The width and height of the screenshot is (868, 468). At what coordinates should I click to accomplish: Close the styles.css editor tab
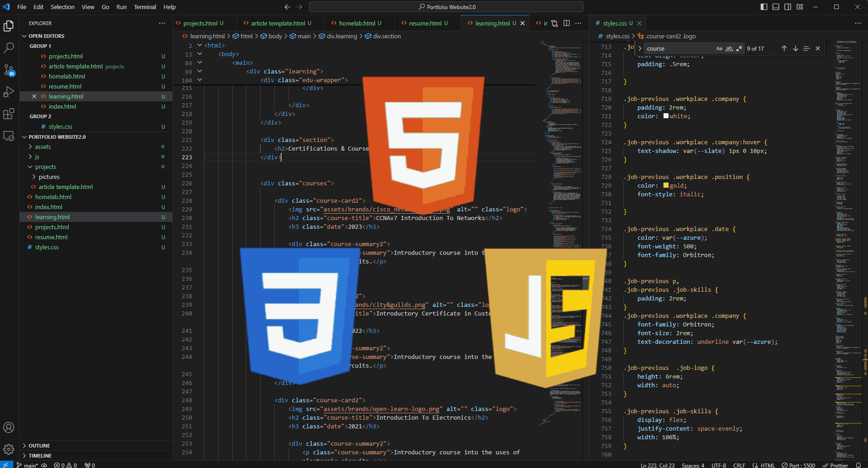tap(639, 23)
